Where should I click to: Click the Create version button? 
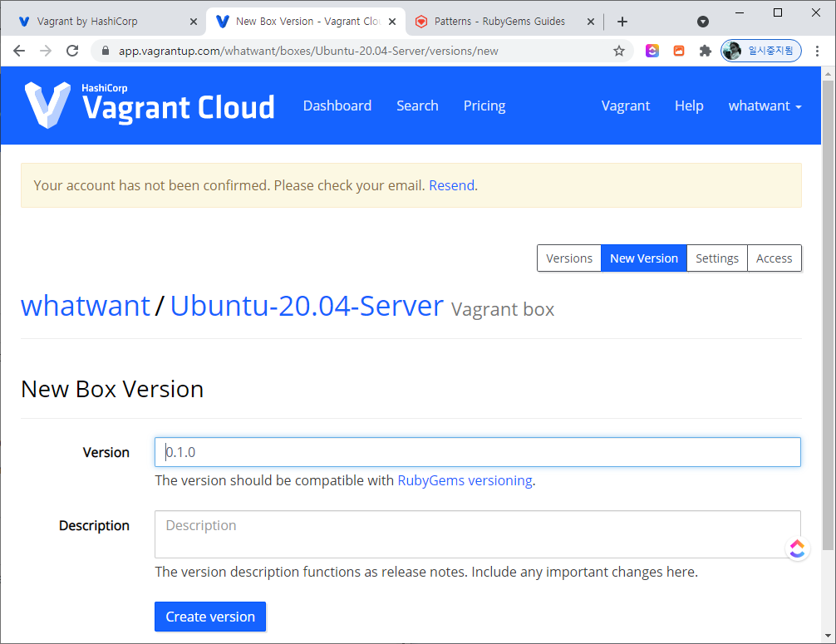click(210, 617)
